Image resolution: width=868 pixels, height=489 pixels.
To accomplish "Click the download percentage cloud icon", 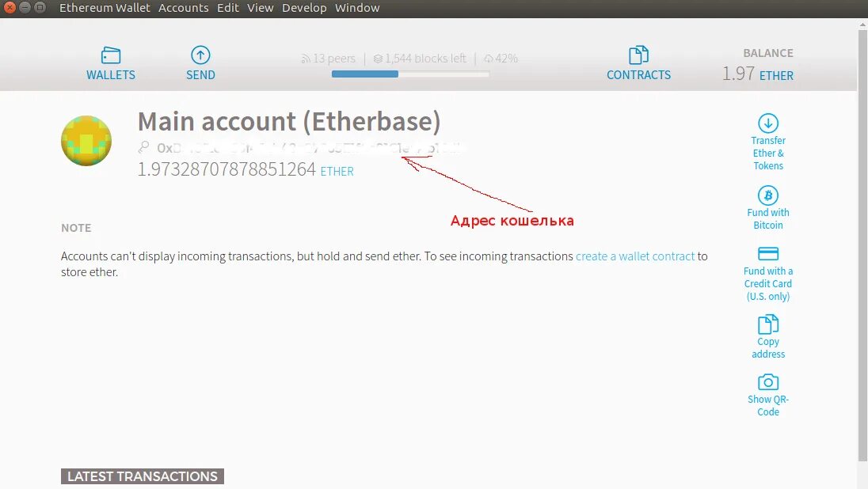I will point(488,59).
